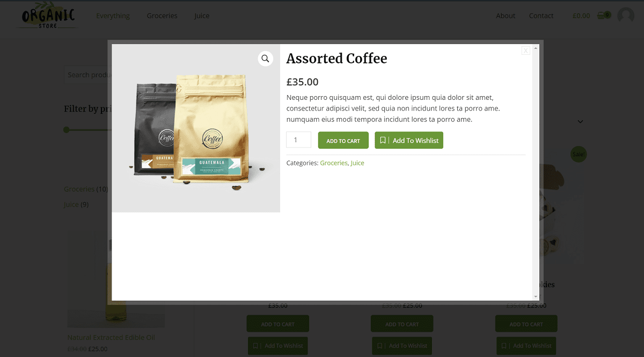Expand the sorting dropdown chevron
This screenshot has width=644, height=357.
coord(580,122)
